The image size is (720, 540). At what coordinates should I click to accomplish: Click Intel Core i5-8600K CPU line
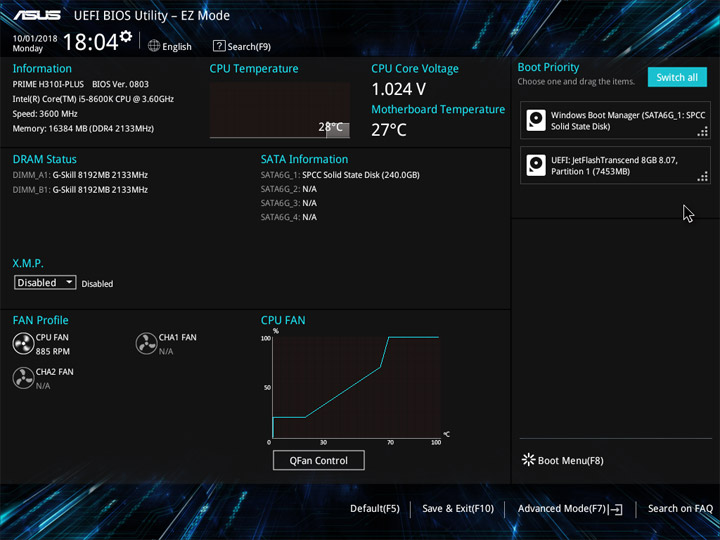click(93, 99)
